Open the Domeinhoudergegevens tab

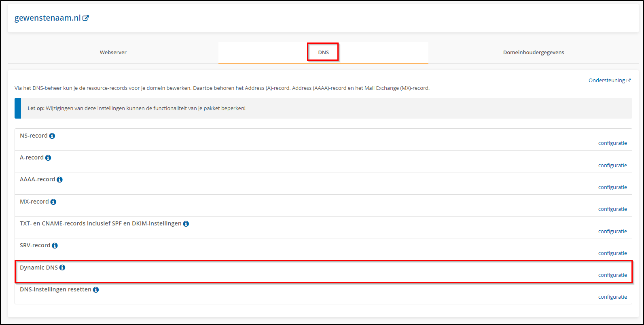[533, 53]
